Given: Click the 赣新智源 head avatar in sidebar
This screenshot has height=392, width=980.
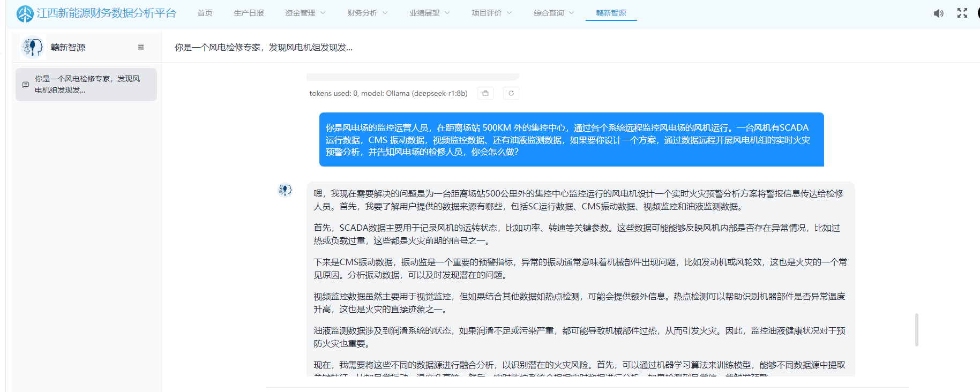Looking at the screenshot, I should point(32,47).
